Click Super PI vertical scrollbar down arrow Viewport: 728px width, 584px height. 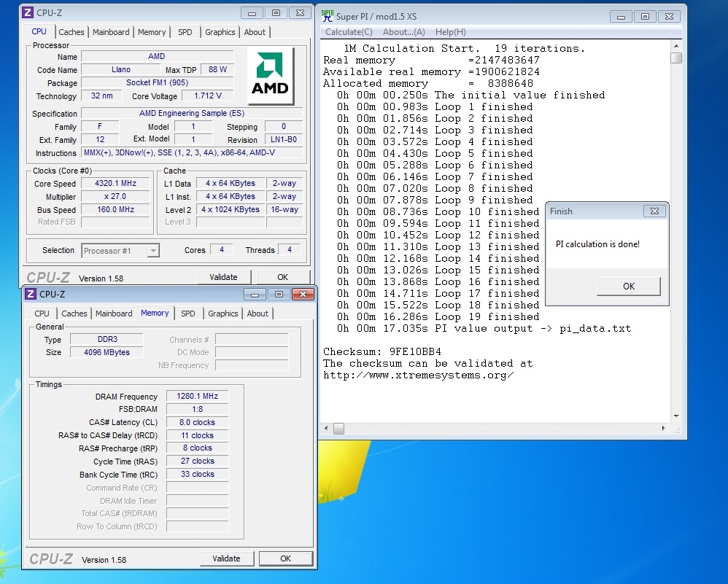[x=676, y=416]
